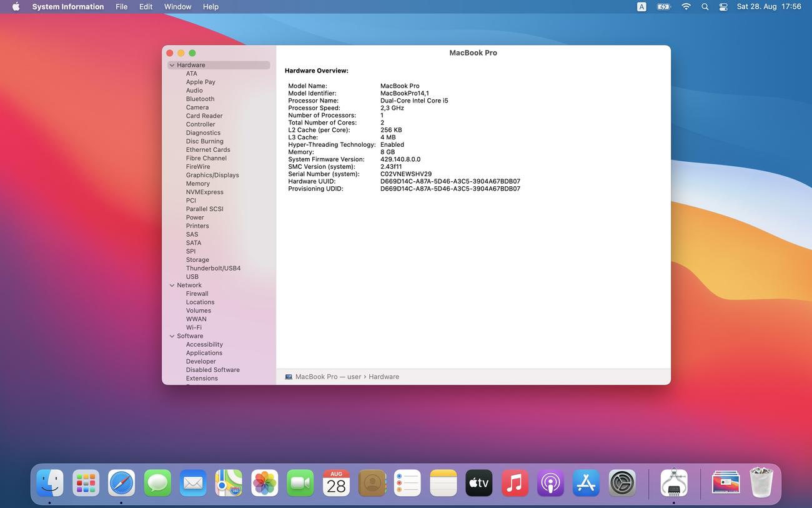812x508 pixels.
Task: Select Wi-Fi under Network
Action: pyautogui.click(x=194, y=327)
